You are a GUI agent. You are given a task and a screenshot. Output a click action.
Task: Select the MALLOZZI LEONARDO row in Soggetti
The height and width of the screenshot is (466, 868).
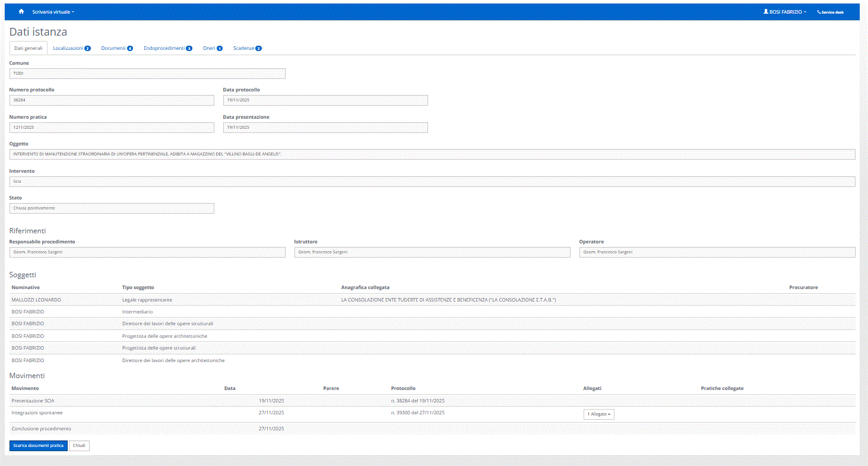point(36,300)
